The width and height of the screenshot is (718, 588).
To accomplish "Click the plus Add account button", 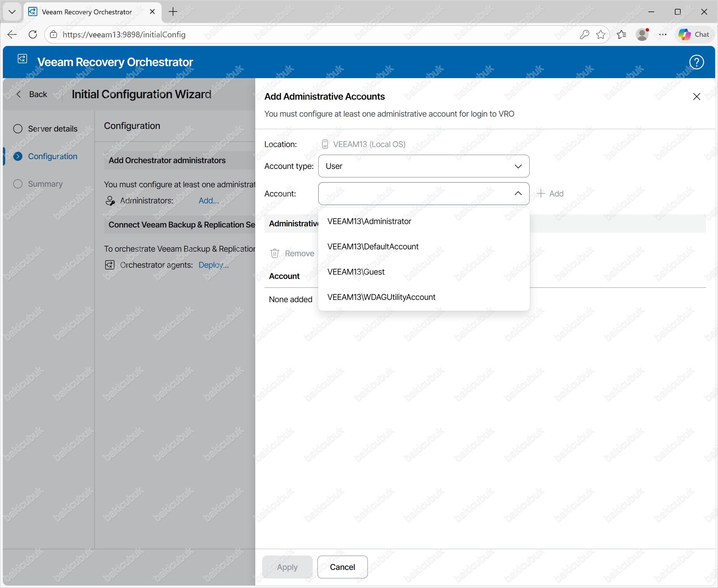I will tap(550, 194).
